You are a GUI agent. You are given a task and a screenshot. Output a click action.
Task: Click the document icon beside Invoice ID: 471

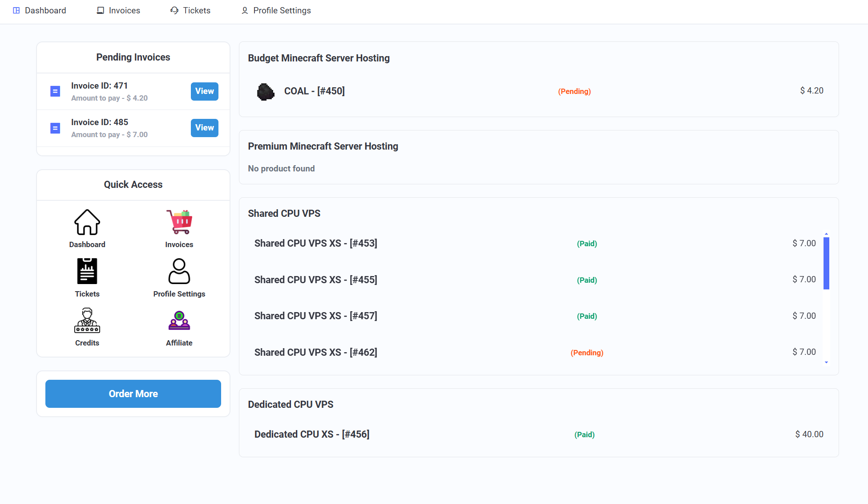(x=55, y=91)
